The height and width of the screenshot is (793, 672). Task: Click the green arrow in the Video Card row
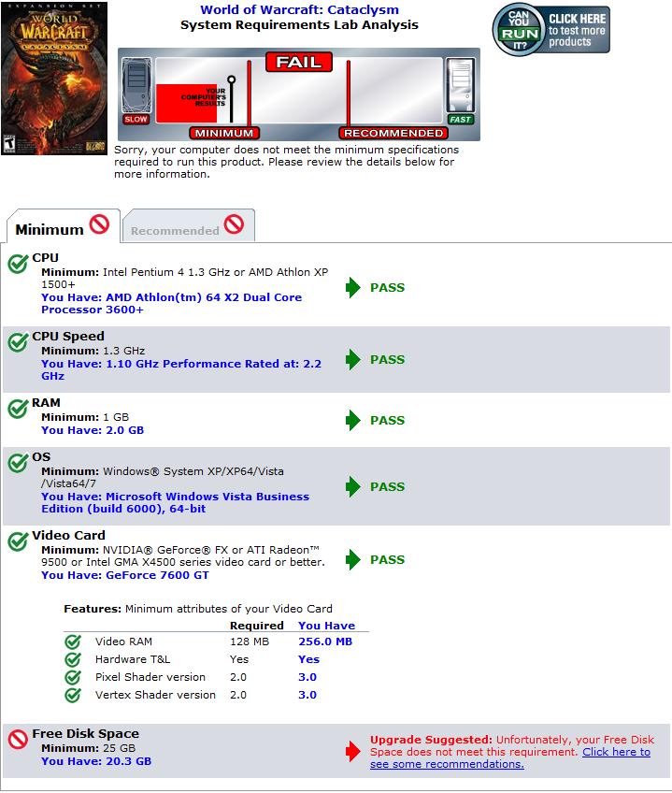click(353, 559)
